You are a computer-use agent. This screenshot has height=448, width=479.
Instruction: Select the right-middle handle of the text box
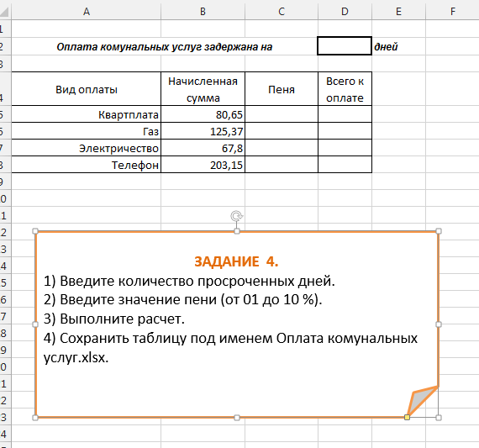pyautogui.click(x=439, y=324)
